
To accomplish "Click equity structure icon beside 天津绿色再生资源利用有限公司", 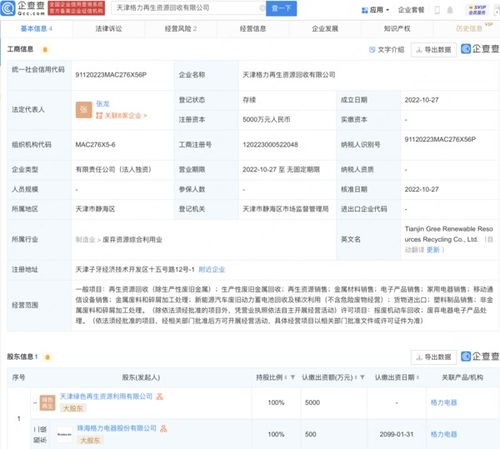I will tap(160, 396).
